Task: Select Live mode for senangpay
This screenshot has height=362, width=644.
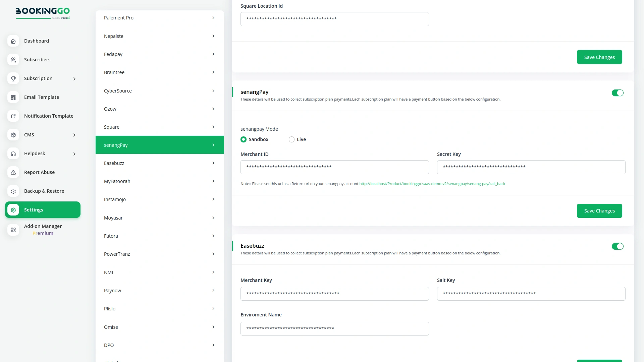Action: coord(291,139)
